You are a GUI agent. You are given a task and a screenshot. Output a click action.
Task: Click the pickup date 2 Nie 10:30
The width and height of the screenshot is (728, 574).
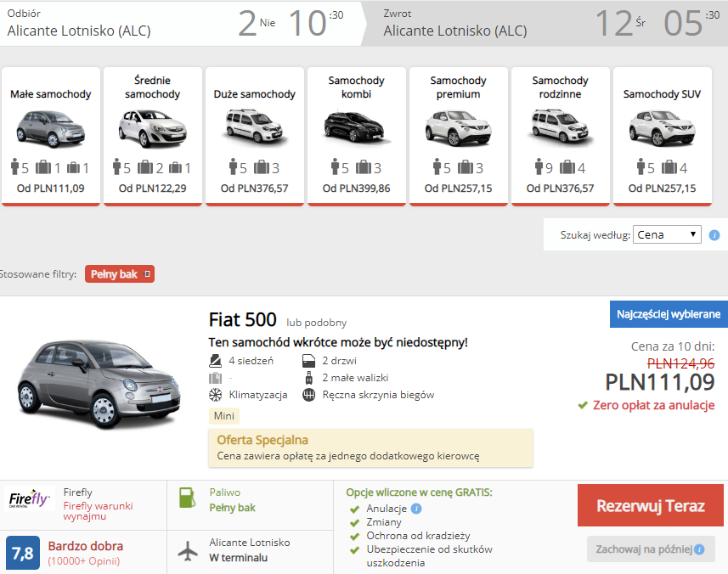click(291, 23)
